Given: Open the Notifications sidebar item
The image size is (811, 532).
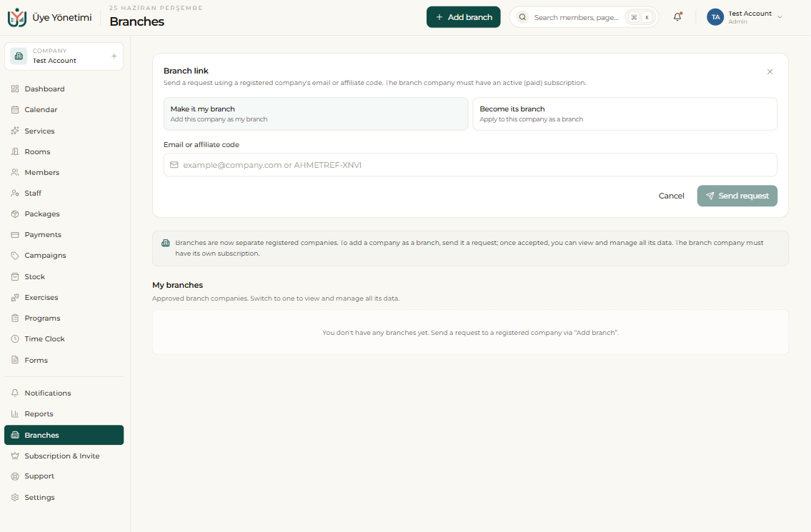Looking at the screenshot, I should click(64, 393).
